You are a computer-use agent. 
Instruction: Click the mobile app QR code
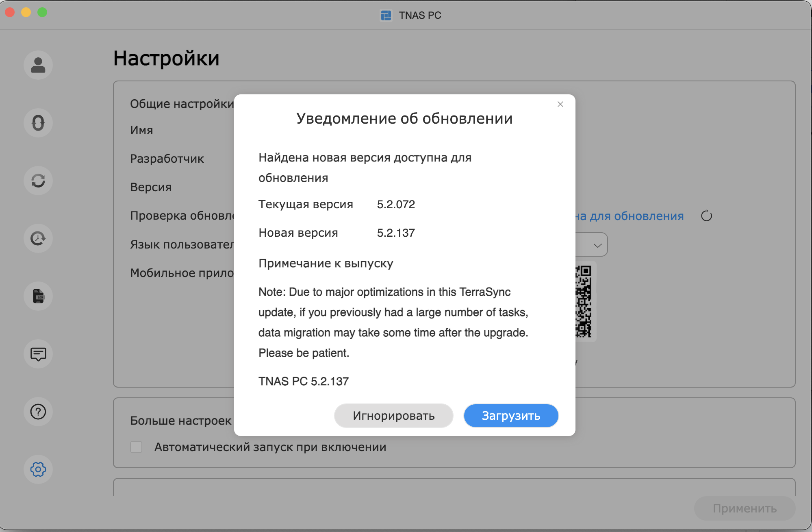click(584, 301)
